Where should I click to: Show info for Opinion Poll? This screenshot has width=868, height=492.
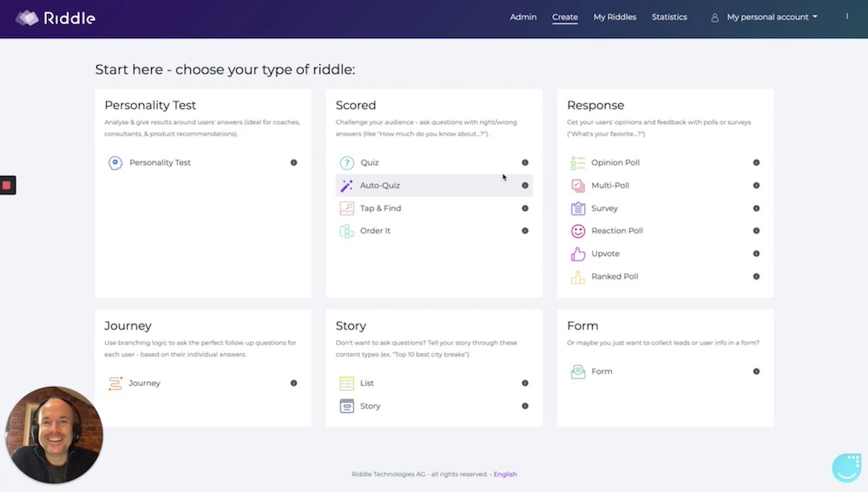click(756, 163)
